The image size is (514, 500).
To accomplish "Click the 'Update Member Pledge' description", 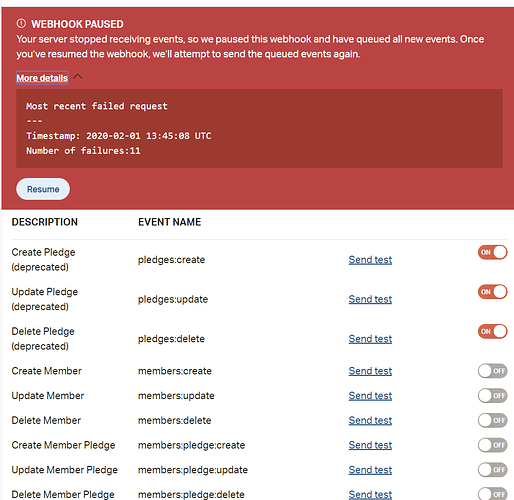I will 65,470.
